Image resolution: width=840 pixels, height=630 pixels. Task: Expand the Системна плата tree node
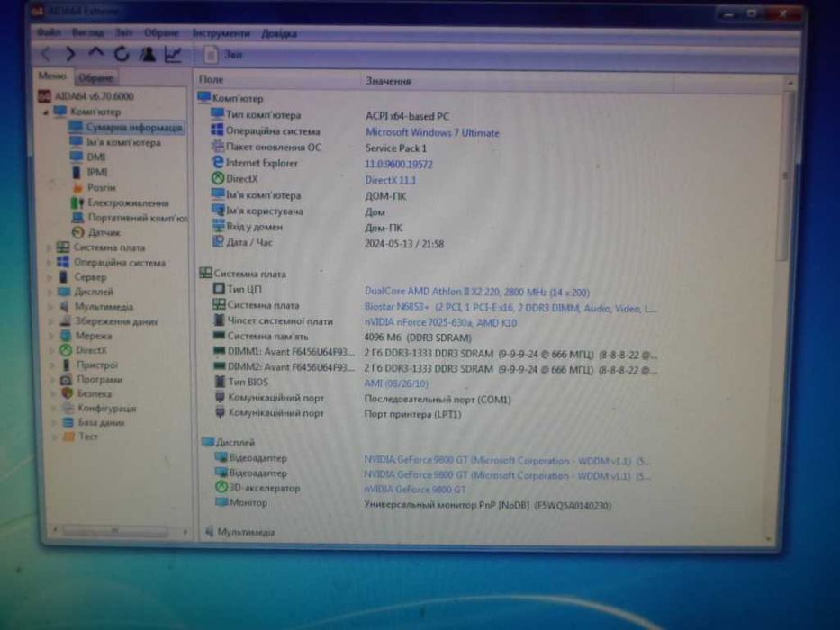49,247
